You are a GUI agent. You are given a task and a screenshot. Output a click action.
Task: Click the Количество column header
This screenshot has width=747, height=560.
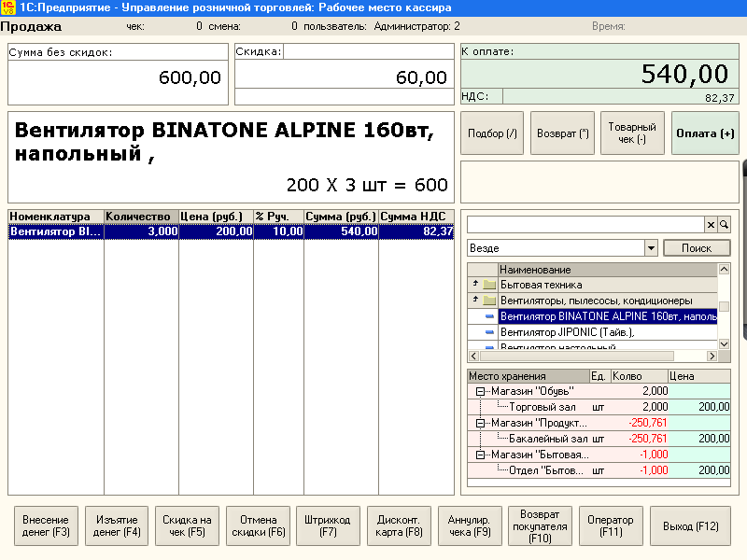(141, 217)
